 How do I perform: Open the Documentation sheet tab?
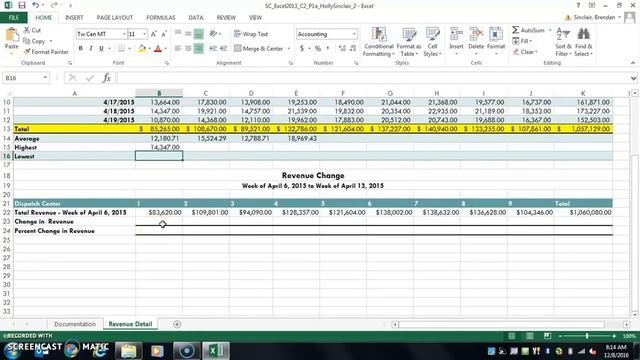[x=75, y=324]
